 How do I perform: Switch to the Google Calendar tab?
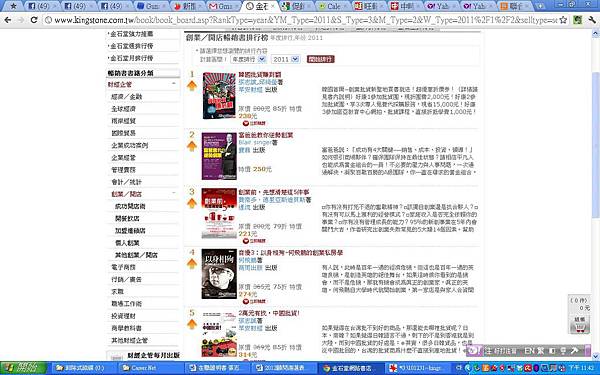point(332,6)
